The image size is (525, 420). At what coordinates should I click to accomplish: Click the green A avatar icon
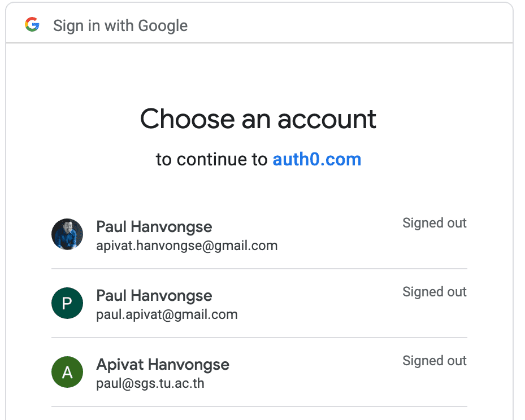coord(67,372)
